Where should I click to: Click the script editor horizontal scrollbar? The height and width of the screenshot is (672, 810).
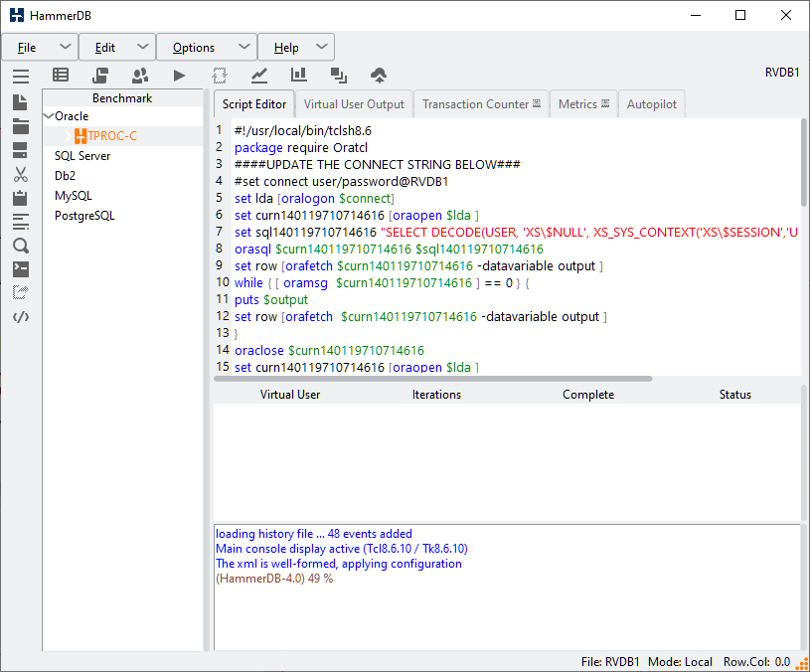coord(433,379)
